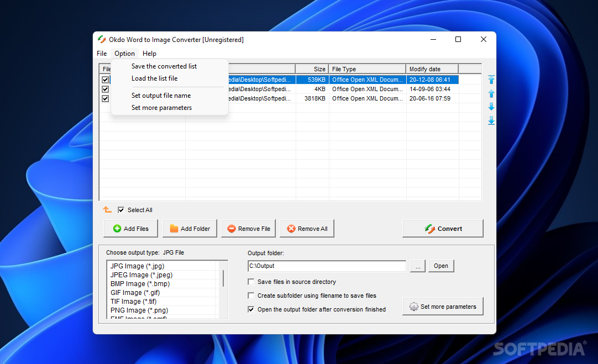Sort by the File Type column header
The width and height of the screenshot is (598, 364).
(368, 69)
